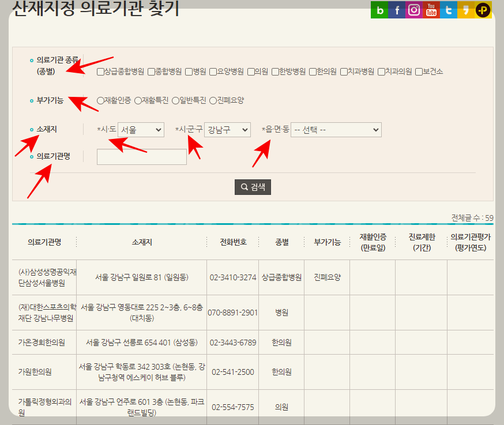This screenshot has height=425, width=504.
Task: Click inside the 의료기관명 text input field
Action: (141, 156)
